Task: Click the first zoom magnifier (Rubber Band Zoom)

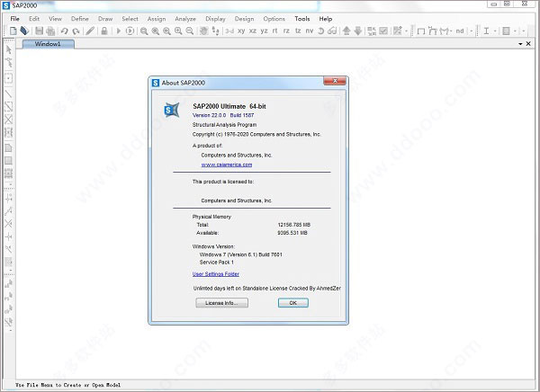Action: [x=144, y=31]
